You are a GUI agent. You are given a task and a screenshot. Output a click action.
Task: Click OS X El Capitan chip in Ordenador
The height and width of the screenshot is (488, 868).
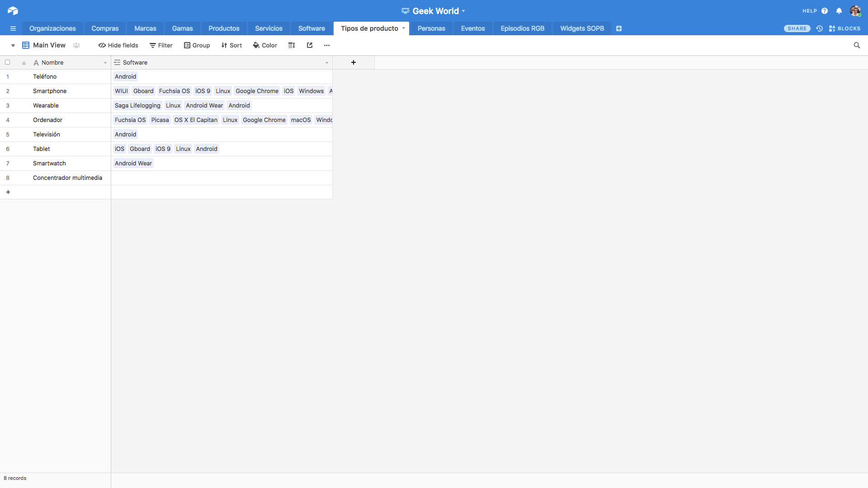click(x=196, y=120)
